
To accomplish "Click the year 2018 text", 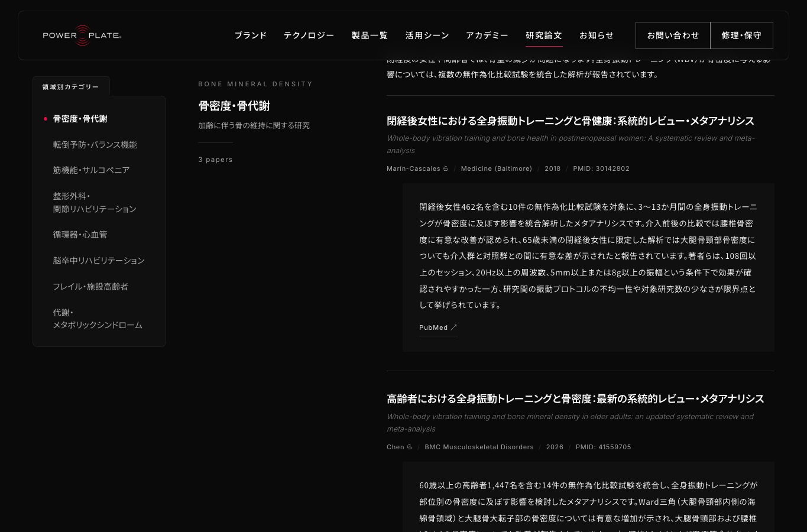I will [553, 168].
